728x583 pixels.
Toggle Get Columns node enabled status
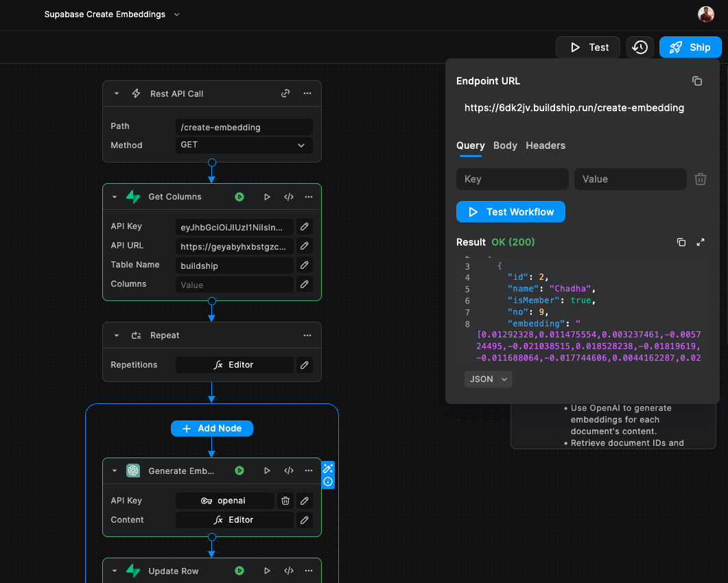tap(239, 197)
